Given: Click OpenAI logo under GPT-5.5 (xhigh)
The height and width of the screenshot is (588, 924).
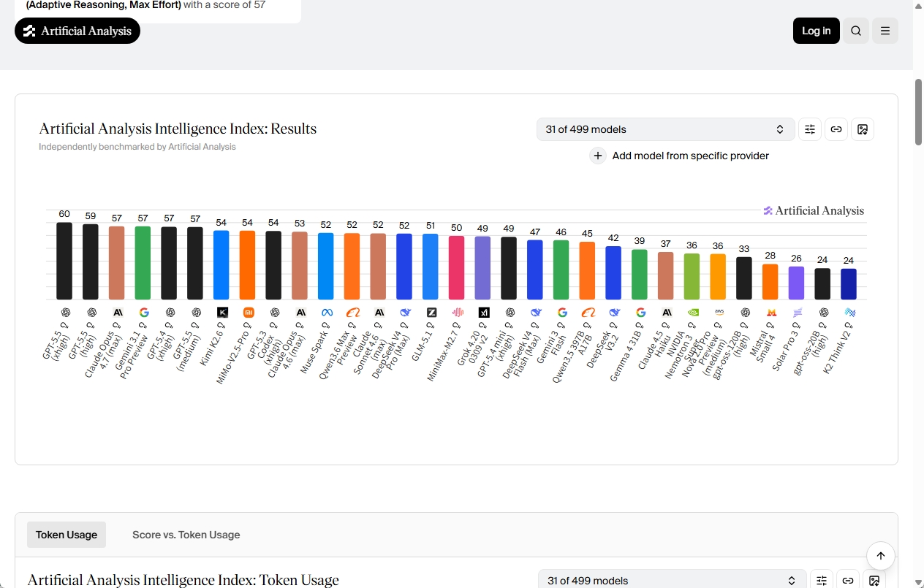Looking at the screenshot, I should coord(66,312).
